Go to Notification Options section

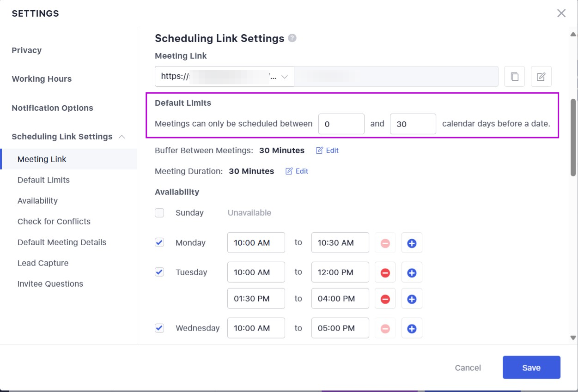(52, 108)
